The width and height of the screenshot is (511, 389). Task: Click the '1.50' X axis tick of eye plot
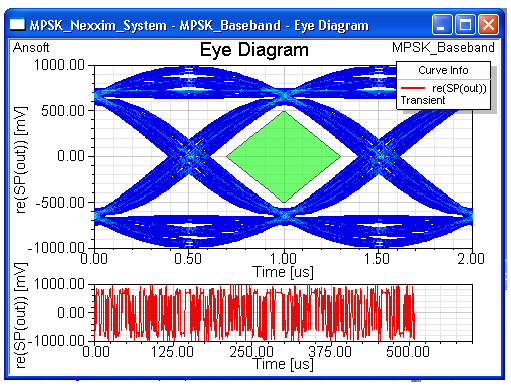[376, 259]
